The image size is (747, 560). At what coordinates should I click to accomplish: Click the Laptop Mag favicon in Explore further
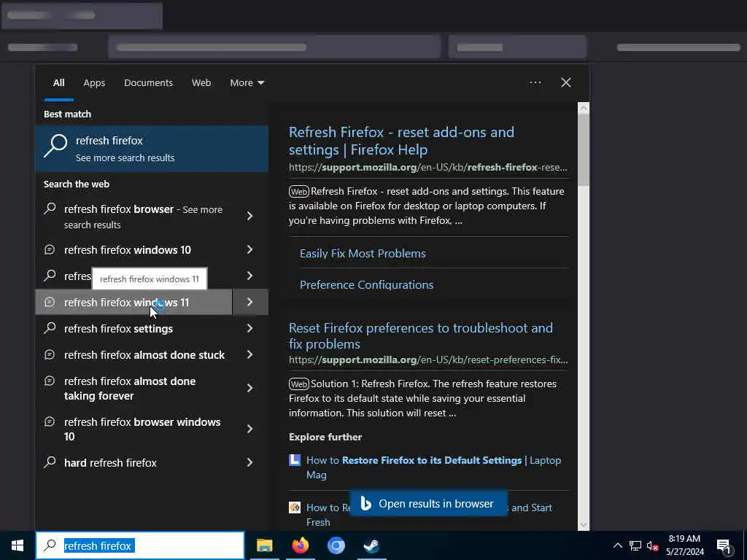click(295, 460)
